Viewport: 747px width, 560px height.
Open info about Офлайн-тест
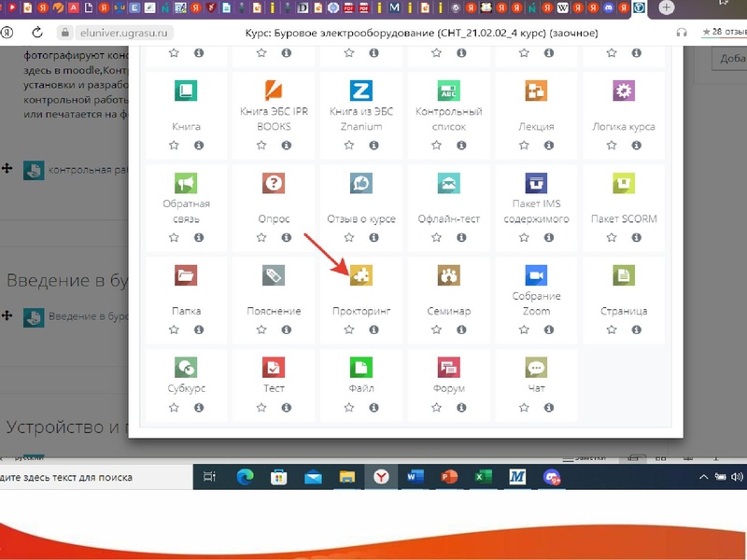click(460, 238)
